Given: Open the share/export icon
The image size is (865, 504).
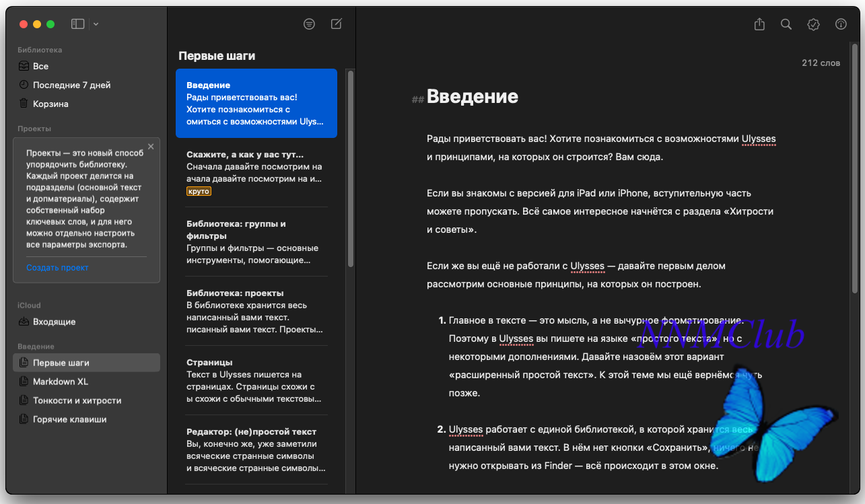Looking at the screenshot, I should point(759,24).
